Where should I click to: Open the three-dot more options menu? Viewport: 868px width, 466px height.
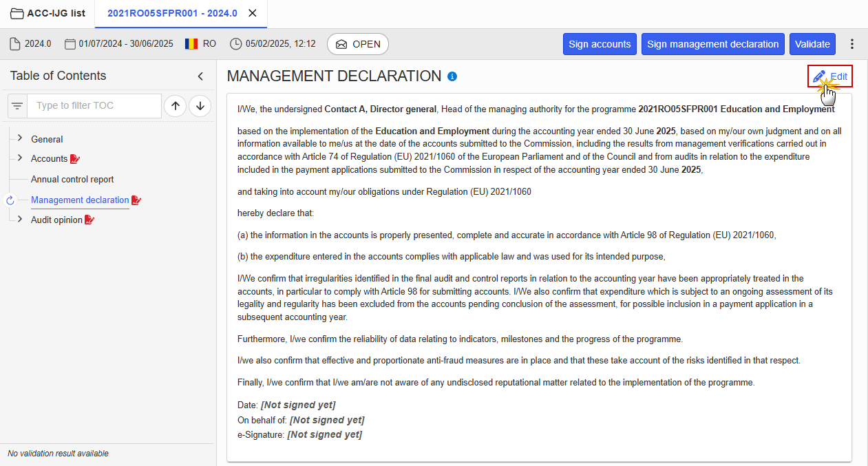(852, 44)
